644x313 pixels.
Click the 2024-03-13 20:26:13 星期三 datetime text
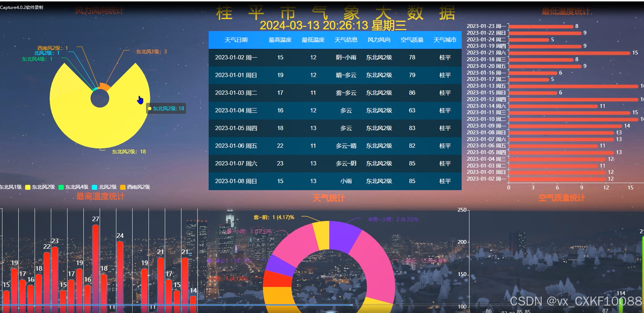coord(333,25)
